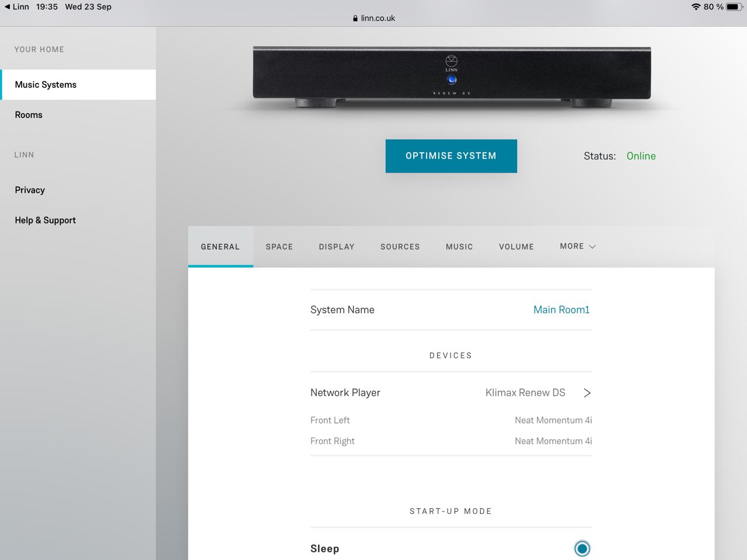
Task: Open Klimax Renew DS details chevron
Action: click(587, 393)
